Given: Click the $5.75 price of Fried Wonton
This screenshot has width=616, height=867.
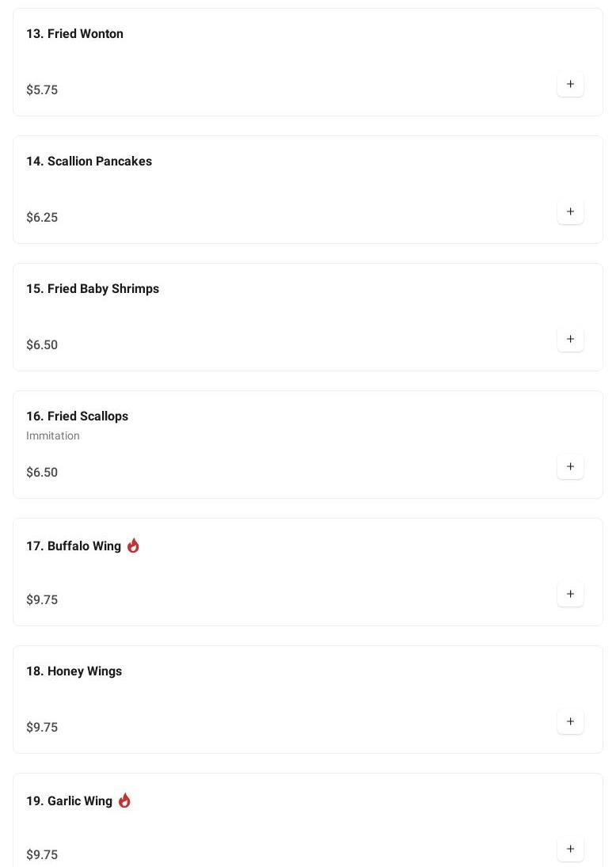Looking at the screenshot, I should 42,90.
